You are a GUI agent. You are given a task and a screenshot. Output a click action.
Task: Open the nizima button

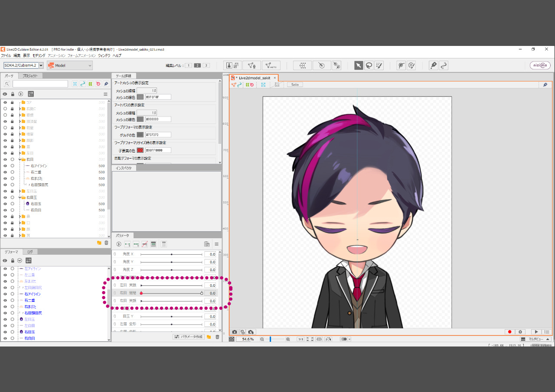tap(540, 65)
